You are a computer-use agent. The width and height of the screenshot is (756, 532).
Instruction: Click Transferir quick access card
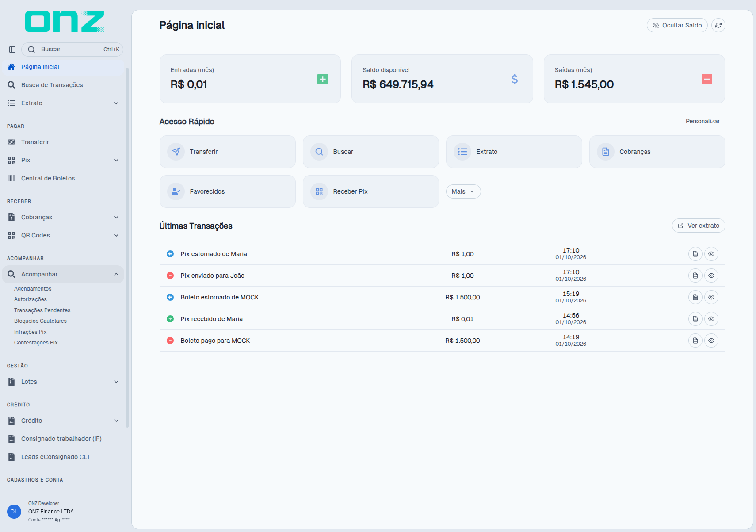[228, 152]
